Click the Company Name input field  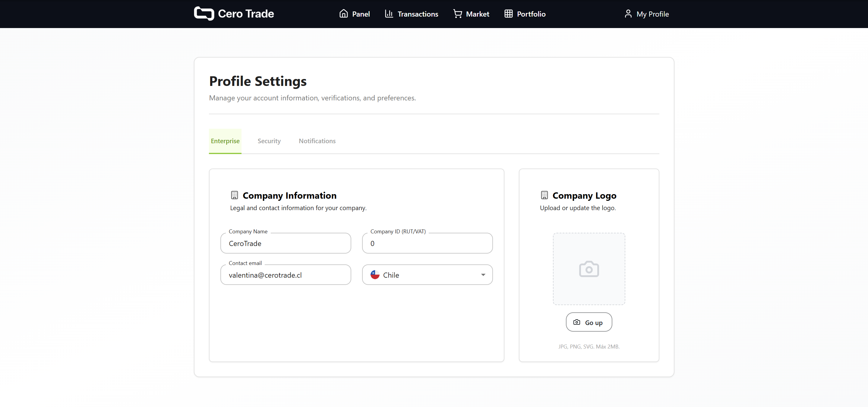(x=286, y=243)
